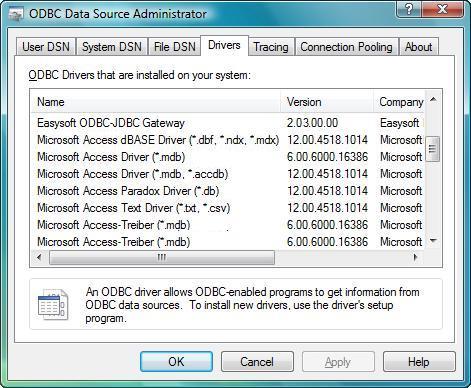
Task: Click the title bar question mark help icon
Action: click(x=409, y=9)
